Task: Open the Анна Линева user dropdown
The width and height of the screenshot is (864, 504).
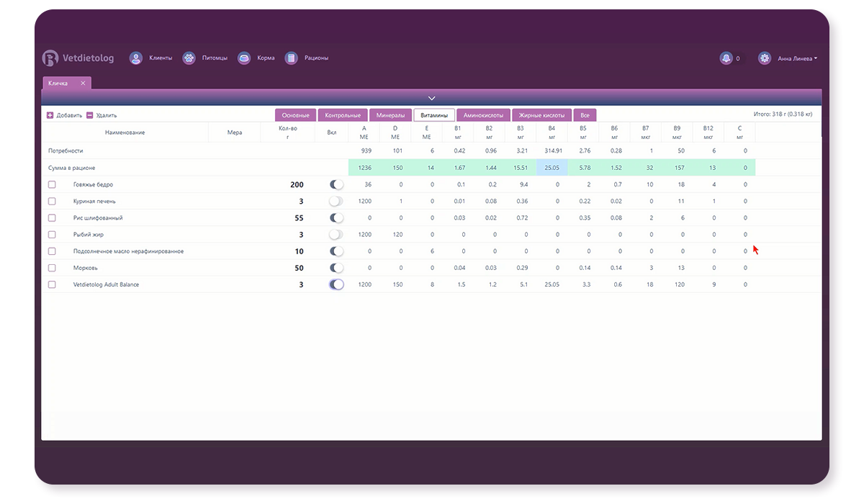Action: [797, 59]
